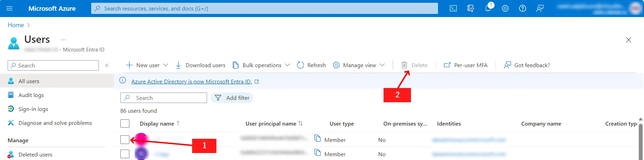This screenshot has height=160, width=644.
Task: Expand the Bulk operations menu
Action: pos(261,65)
